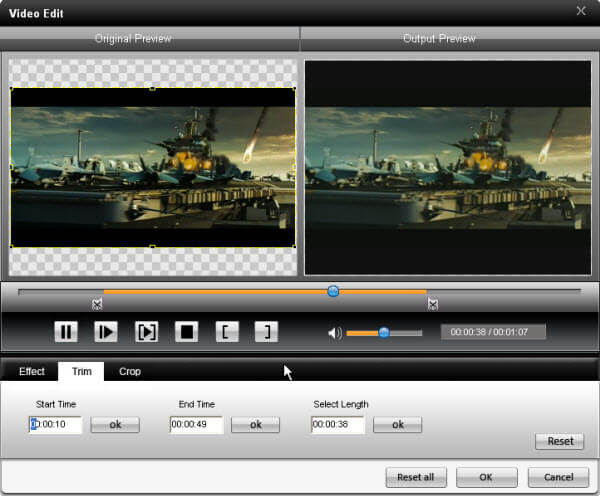
Task: Stop the video playback
Action: coord(187,331)
